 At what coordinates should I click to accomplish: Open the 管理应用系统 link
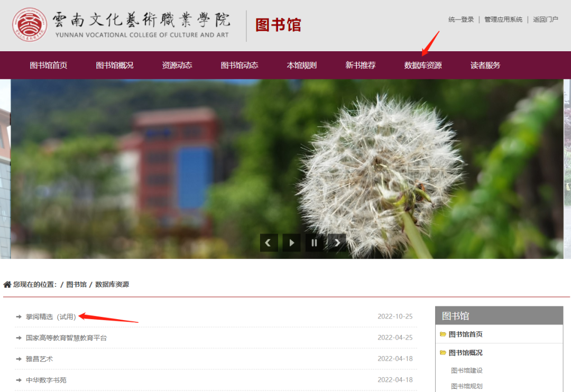(503, 20)
